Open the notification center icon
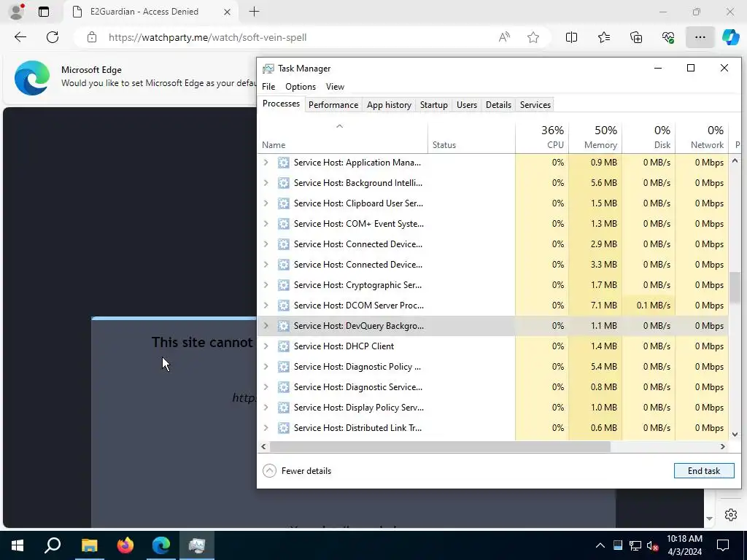Image resolution: width=747 pixels, height=560 pixels. pos(723,545)
